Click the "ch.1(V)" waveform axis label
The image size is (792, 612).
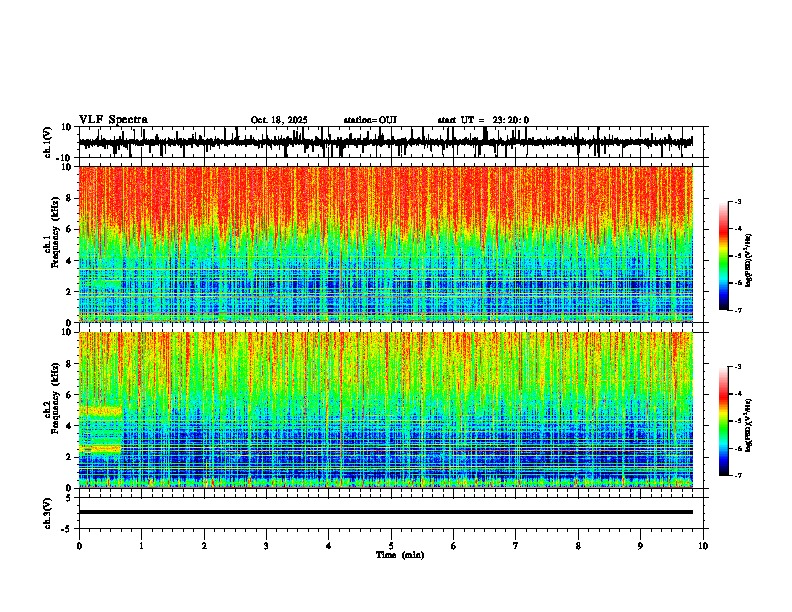pos(47,142)
